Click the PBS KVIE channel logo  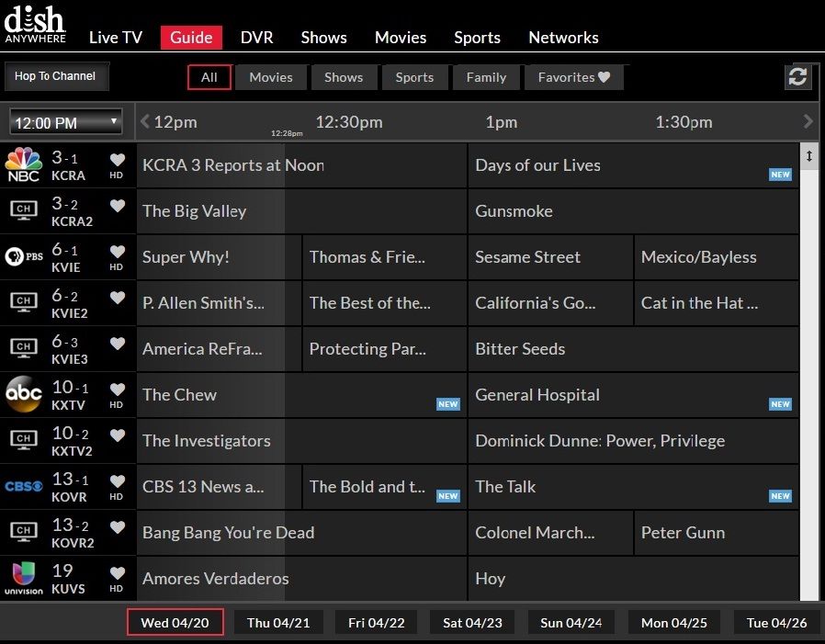click(x=24, y=257)
